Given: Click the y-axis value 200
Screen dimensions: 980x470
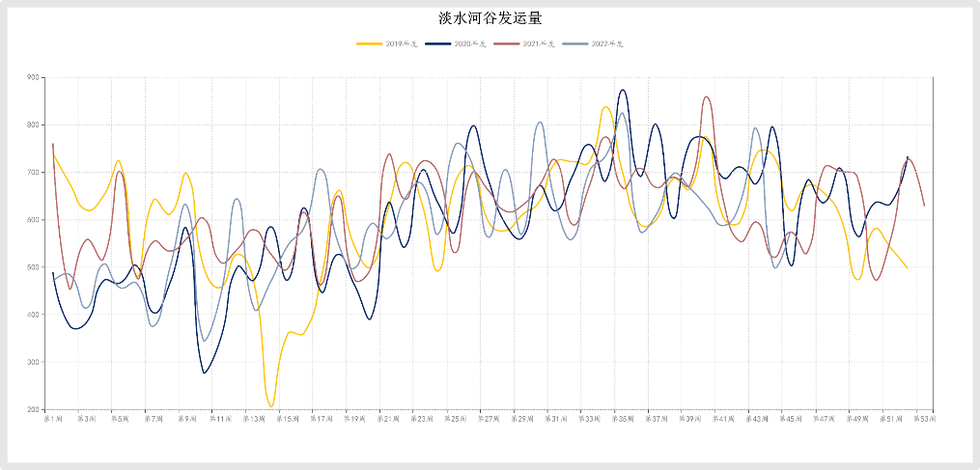Looking at the screenshot, I should (33, 410).
